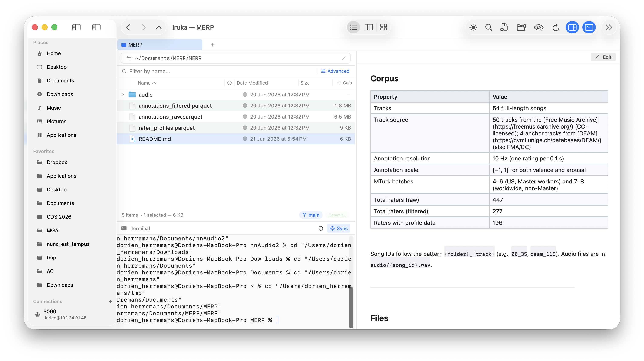
Task: Focus the Filter by name field
Action: coord(219,71)
